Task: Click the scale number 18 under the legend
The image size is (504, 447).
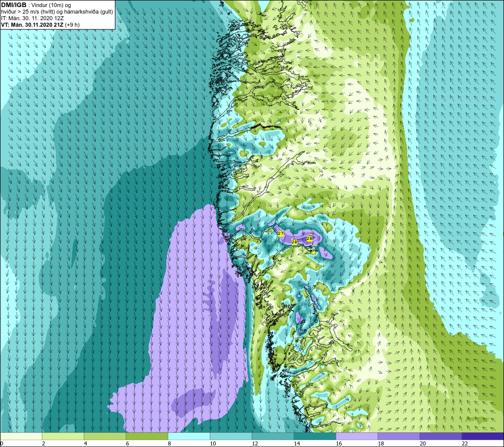Action: click(x=381, y=443)
